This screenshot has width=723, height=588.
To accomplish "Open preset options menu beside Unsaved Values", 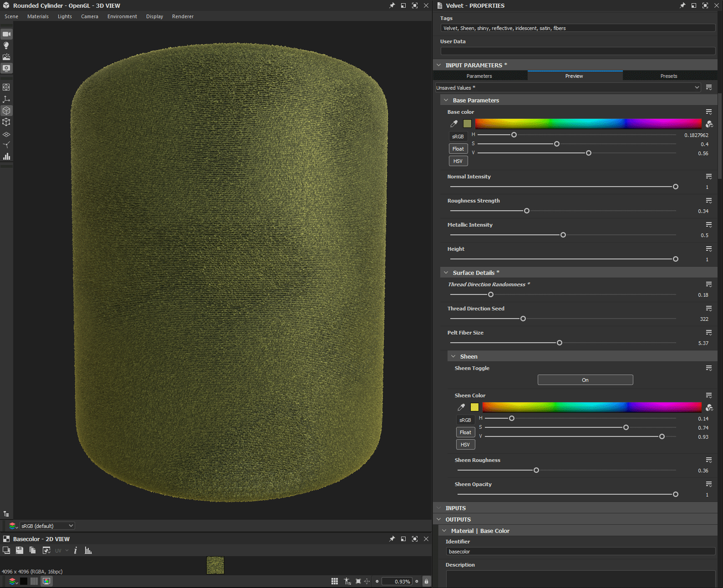I will click(709, 87).
